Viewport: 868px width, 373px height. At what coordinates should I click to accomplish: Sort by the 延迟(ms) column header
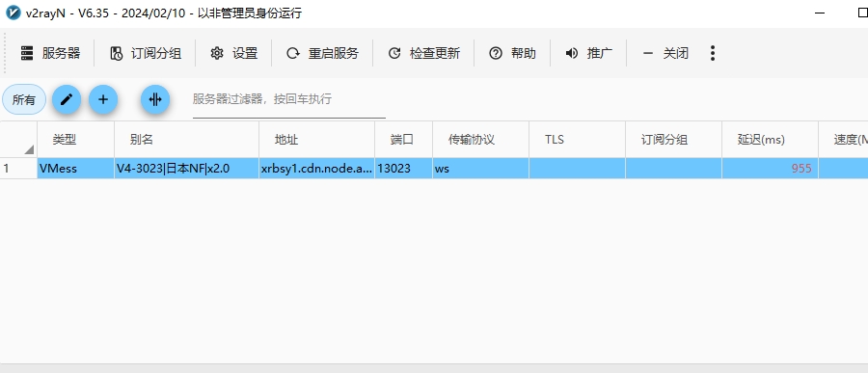tap(770, 140)
